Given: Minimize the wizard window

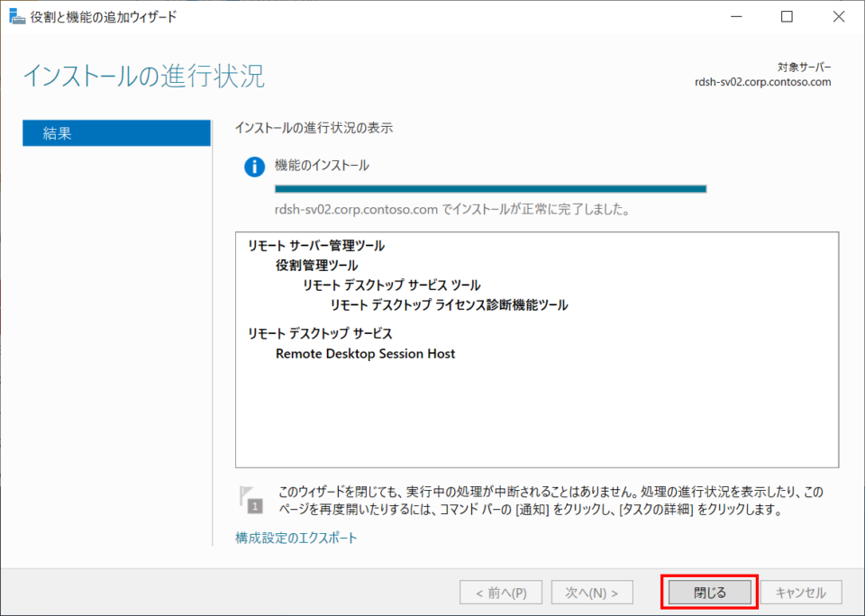Looking at the screenshot, I should point(736,16).
